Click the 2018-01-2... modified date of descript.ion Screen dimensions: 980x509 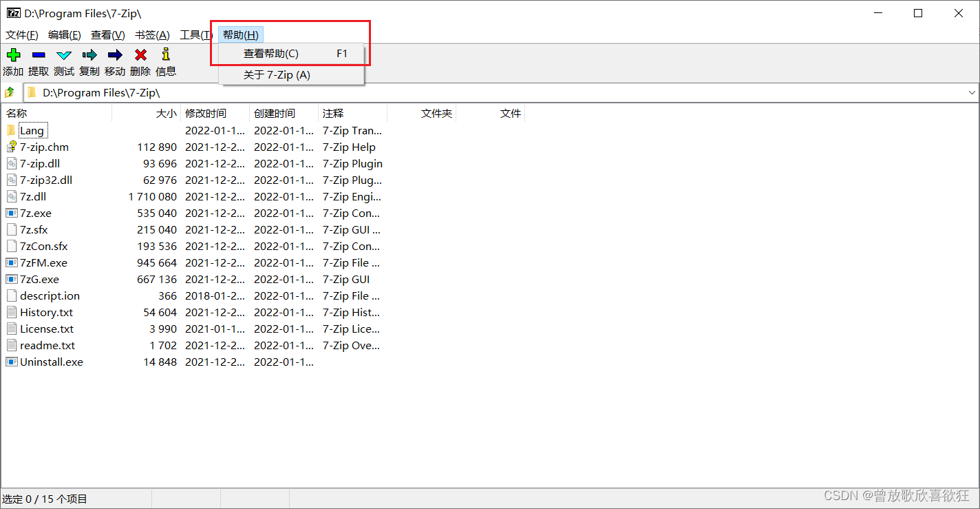point(215,295)
